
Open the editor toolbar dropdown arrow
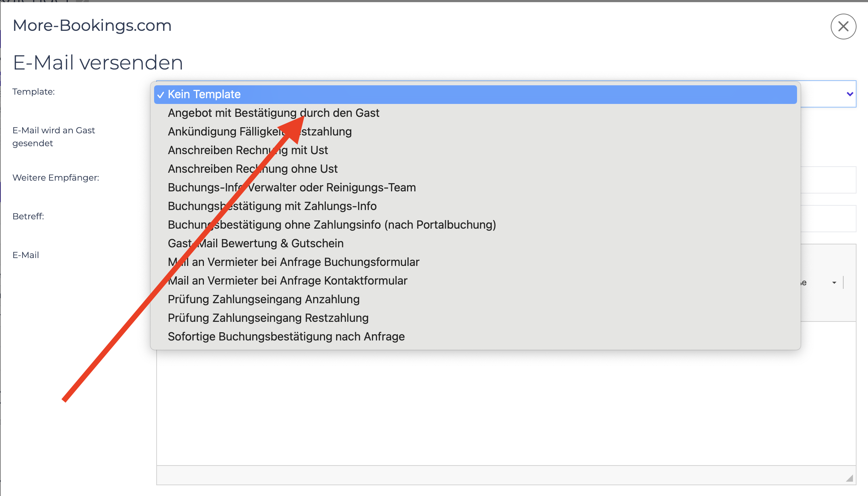coord(834,283)
